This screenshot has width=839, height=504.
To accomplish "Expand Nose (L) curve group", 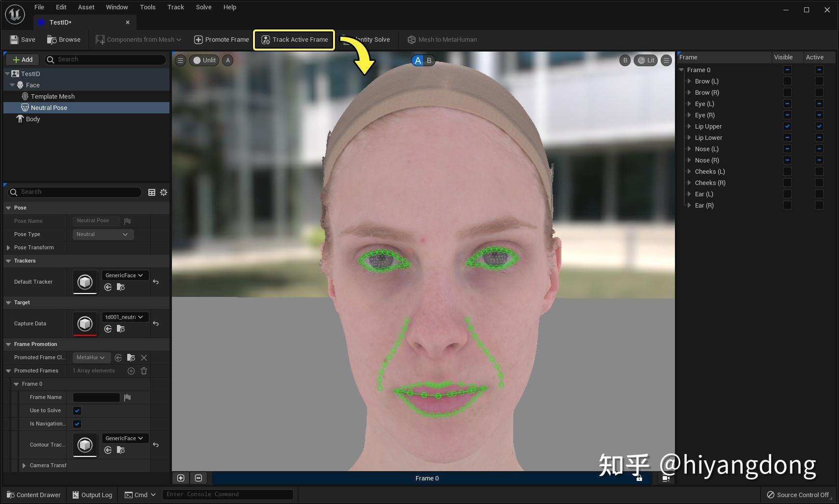I will (x=689, y=149).
